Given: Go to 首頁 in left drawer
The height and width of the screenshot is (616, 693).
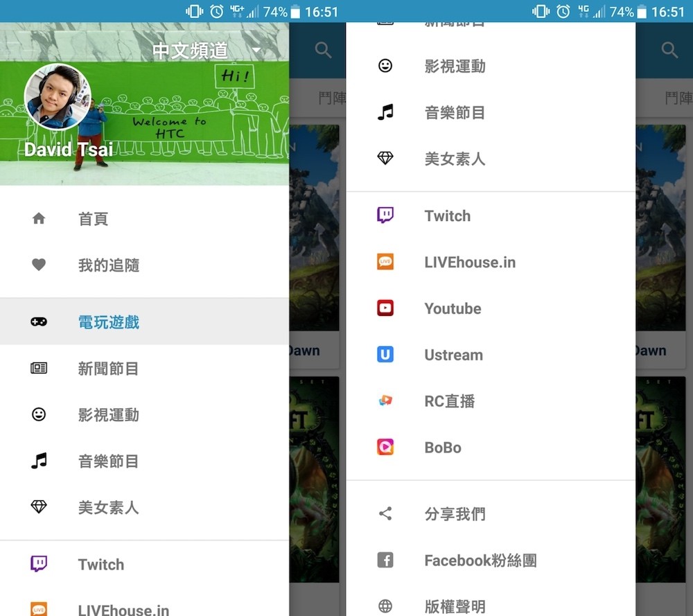Looking at the screenshot, I should pos(94,219).
